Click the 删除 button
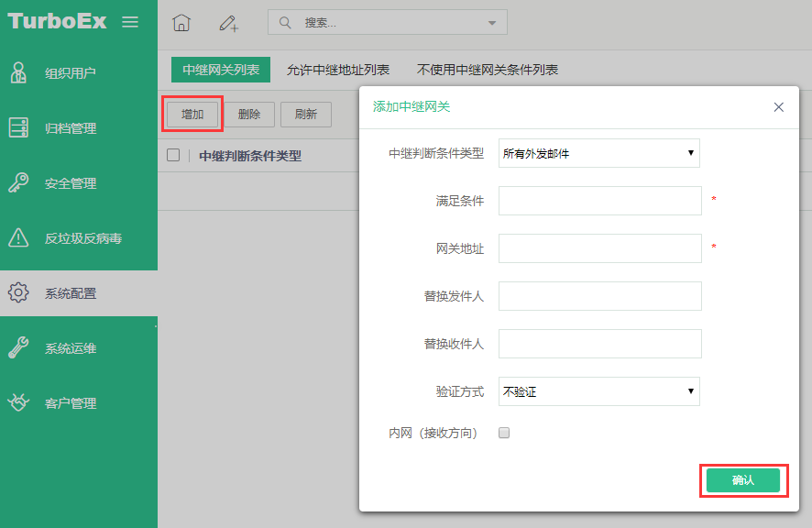 (249, 114)
